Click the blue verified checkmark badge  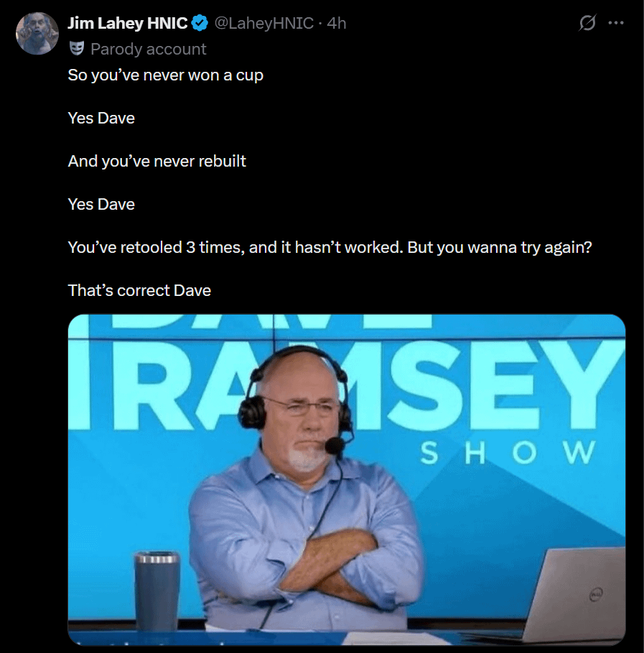coord(200,23)
